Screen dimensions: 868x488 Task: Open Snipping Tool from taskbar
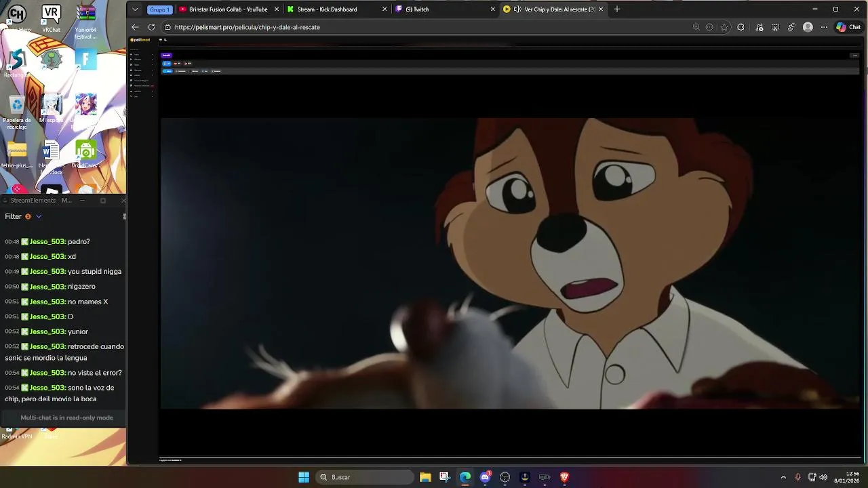(444, 477)
